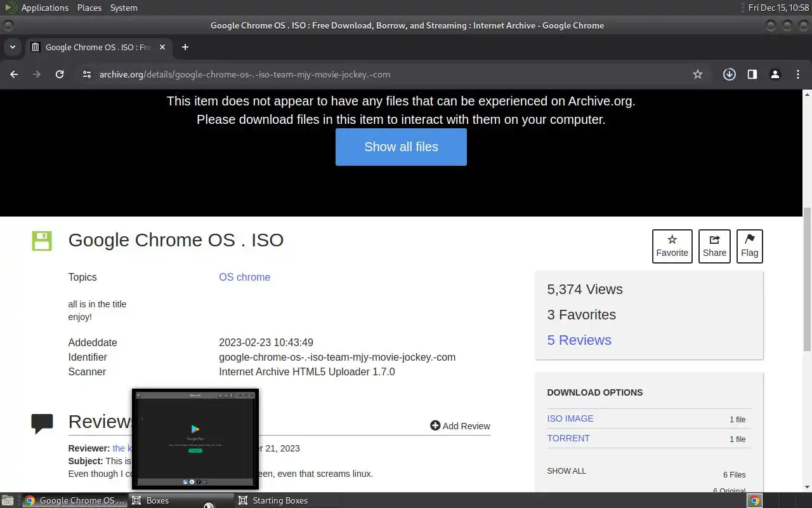Viewport: 812px width, 508px height.
Task: Bookmark this page with the star icon
Action: pyautogui.click(x=698, y=74)
